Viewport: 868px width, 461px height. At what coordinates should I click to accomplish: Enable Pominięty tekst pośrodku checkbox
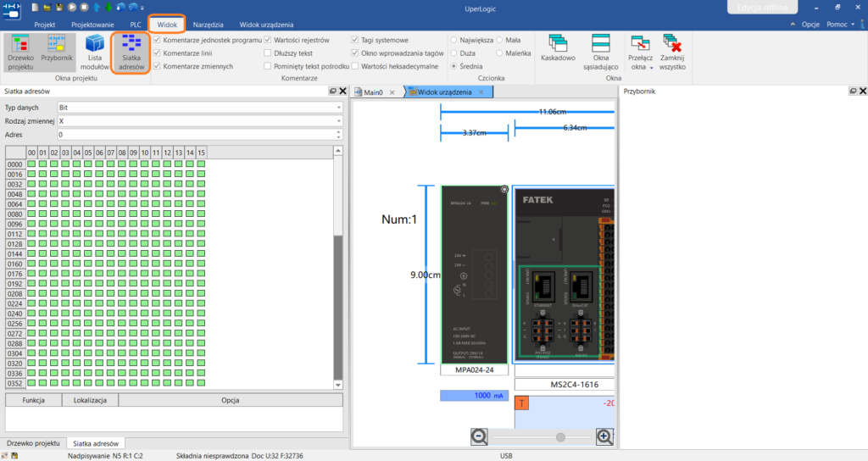[267, 66]
